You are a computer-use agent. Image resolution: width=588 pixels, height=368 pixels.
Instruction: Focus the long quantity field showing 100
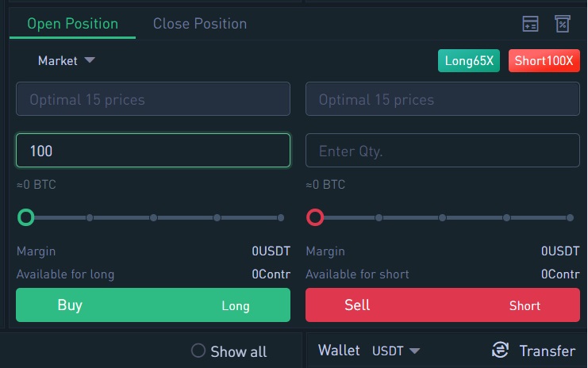(x=153, y=150)
